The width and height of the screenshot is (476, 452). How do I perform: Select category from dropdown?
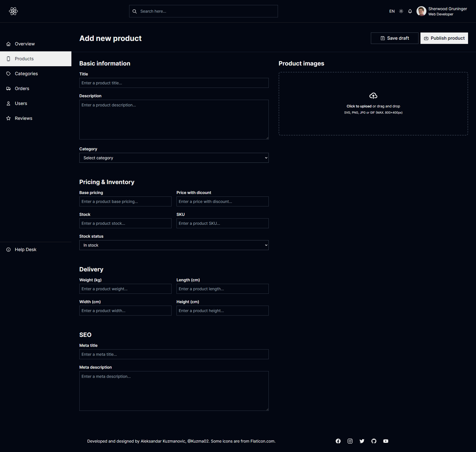click(x=174, y=158)
